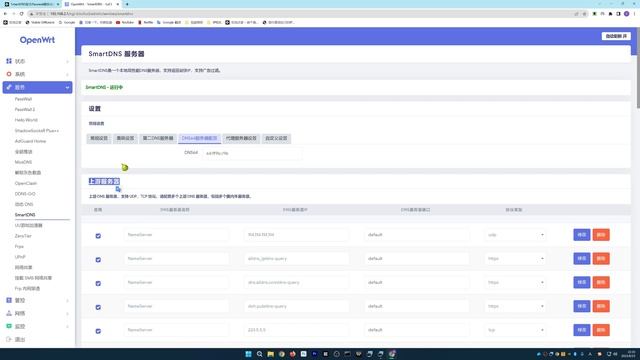Viewport: 640px width, 360px height.
Task: Open Hello World in the services menu
Action: point(26,120)
